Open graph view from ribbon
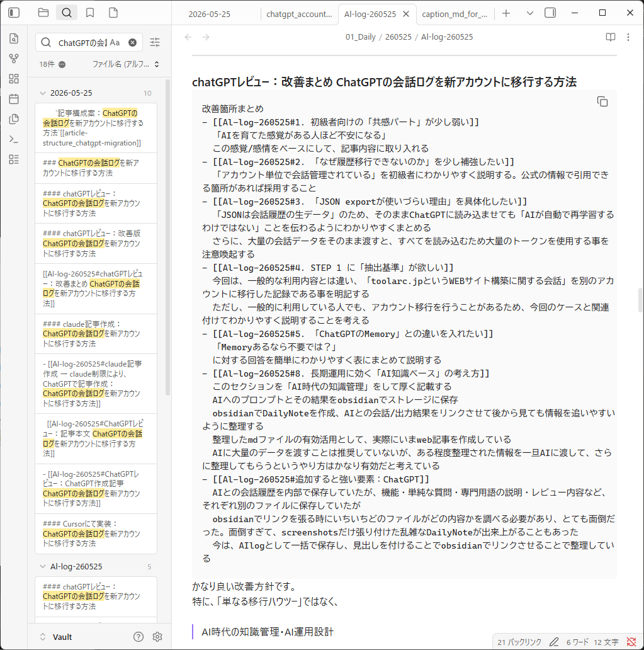Image resolution: width=644 pixels, height=650 pixels. point(14,59)
